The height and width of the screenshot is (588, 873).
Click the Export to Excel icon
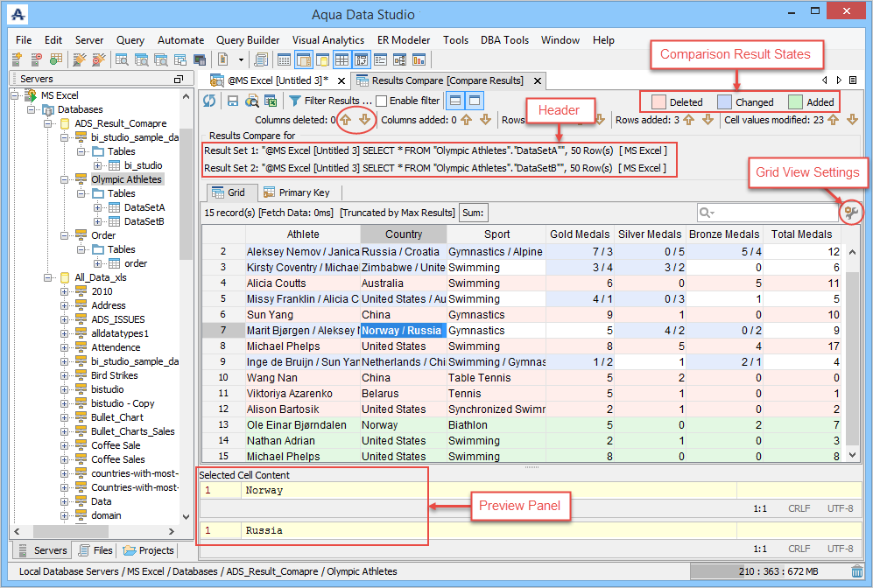click(271, 101)
